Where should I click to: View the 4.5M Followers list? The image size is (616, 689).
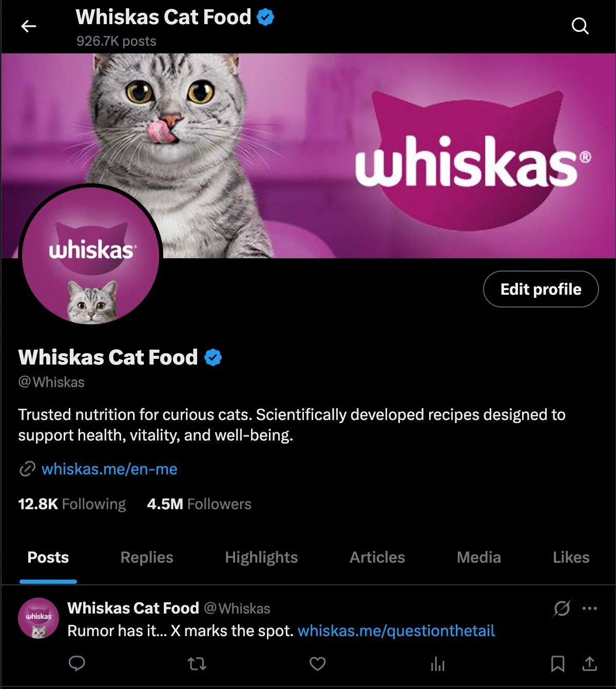point(199,504)
